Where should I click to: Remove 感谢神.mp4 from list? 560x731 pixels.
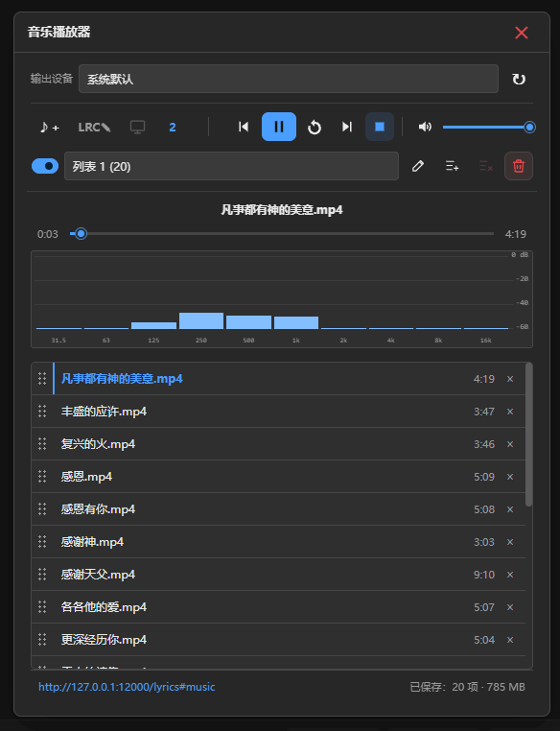point(510,542)
